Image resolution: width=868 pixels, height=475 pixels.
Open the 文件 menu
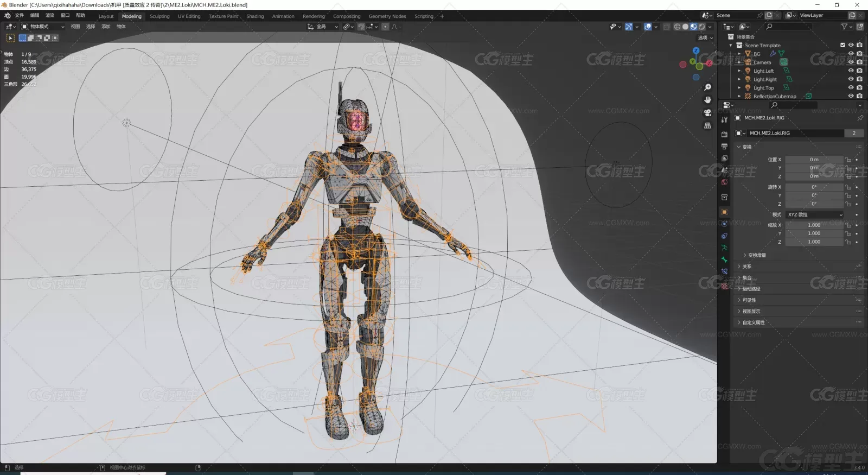19,15
